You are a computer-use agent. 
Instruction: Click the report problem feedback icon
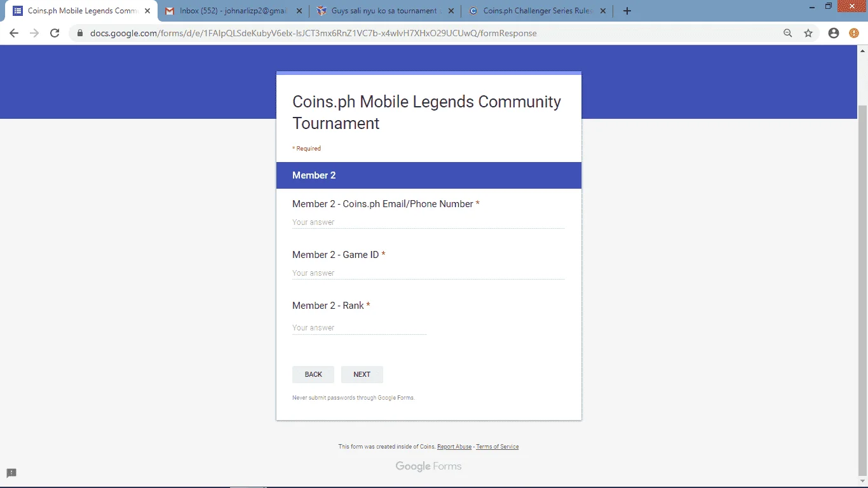(x=11, y=473)
